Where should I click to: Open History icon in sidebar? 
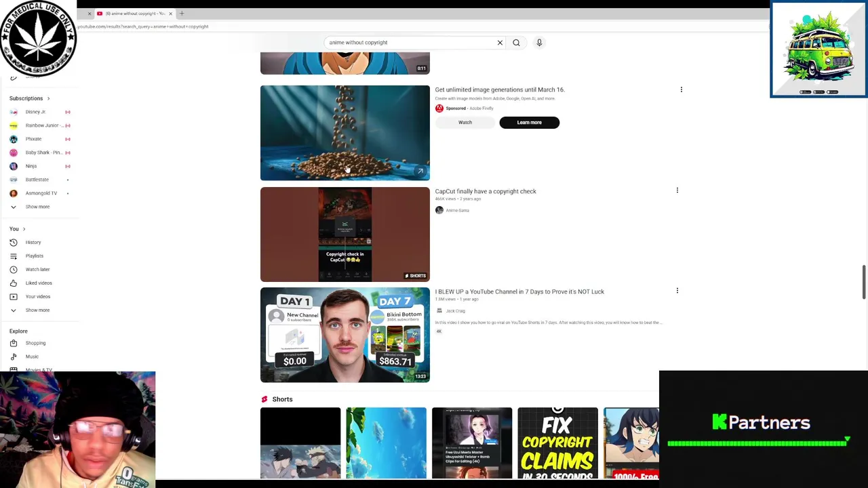pyautogui.click(x=14, y=243)
